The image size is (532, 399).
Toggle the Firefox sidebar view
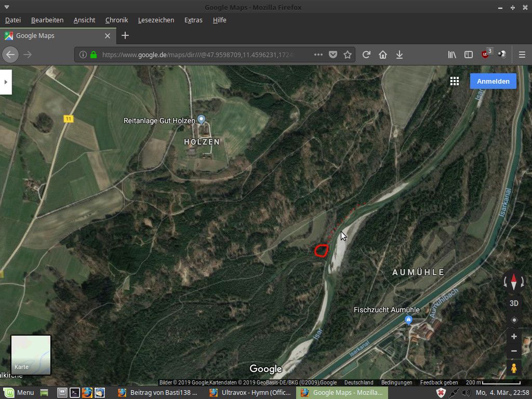468,55
